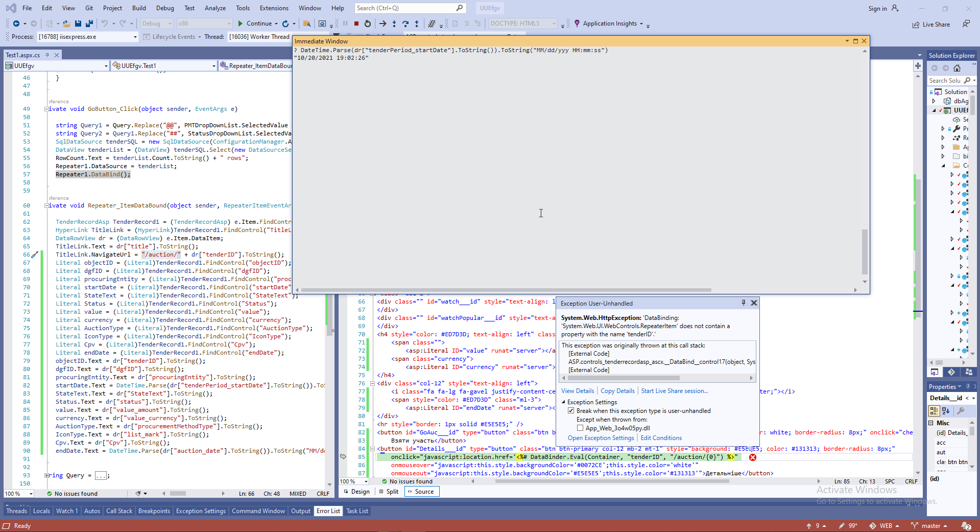Uncheck Break when exception is user-unhandled
The image size is (980, 532).
click(x=571, y=411)
